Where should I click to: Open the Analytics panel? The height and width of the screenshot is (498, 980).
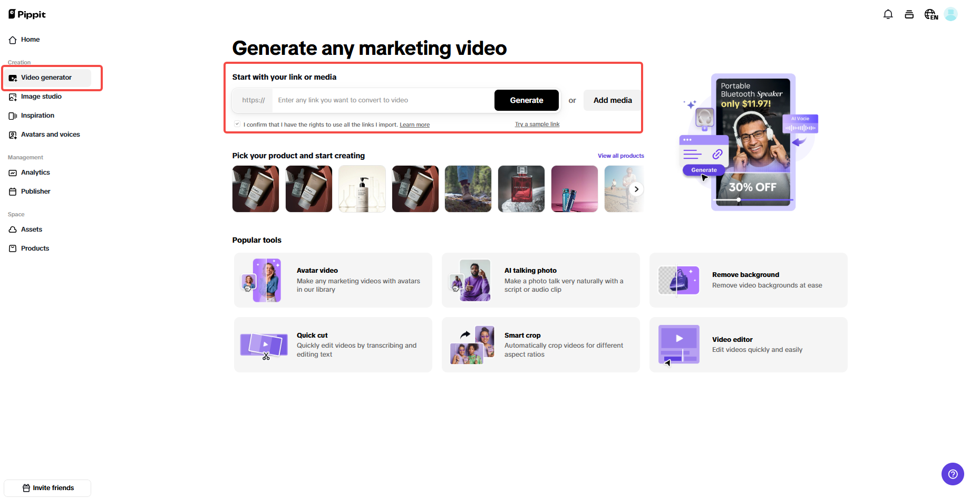(x=35, y=172)
